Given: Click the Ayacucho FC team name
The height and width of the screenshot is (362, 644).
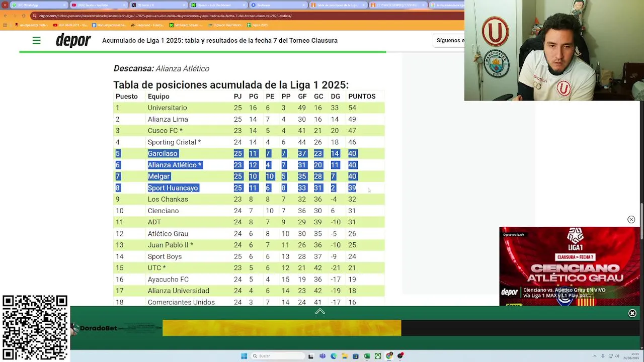Looking at the screenshot, I should click(168, 280).
